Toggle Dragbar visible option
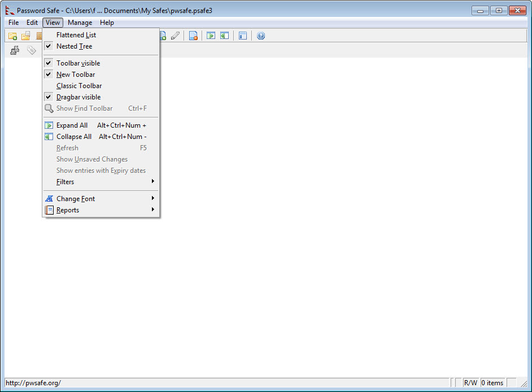Screen dimensions: 532x392 [101, 97]
